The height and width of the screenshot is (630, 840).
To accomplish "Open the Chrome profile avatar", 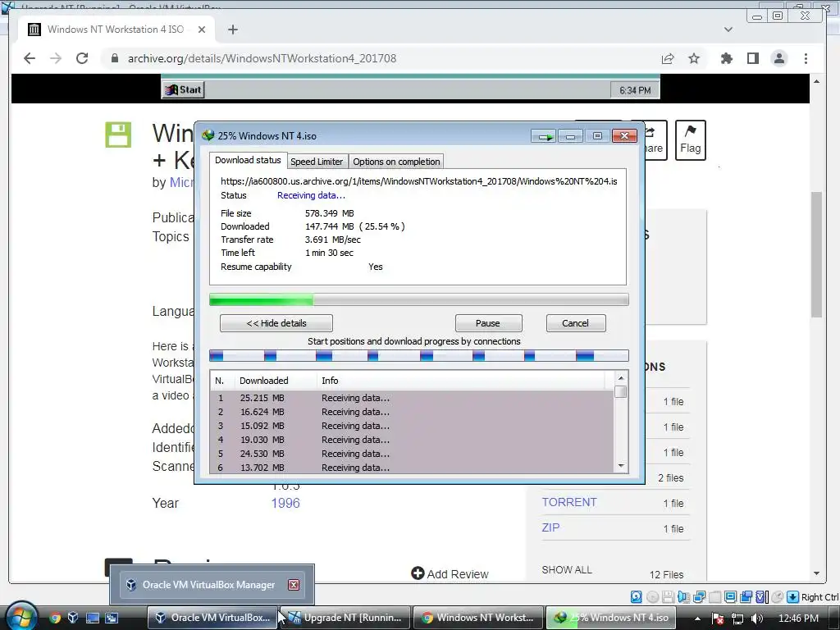I will [x=779, y=58].
